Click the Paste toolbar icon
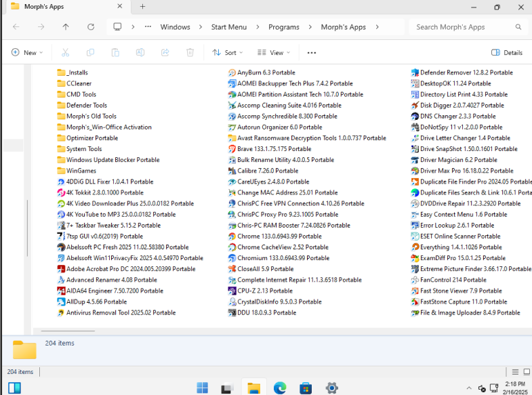Viewport: 532px width, 395px height. coord(115,53)
